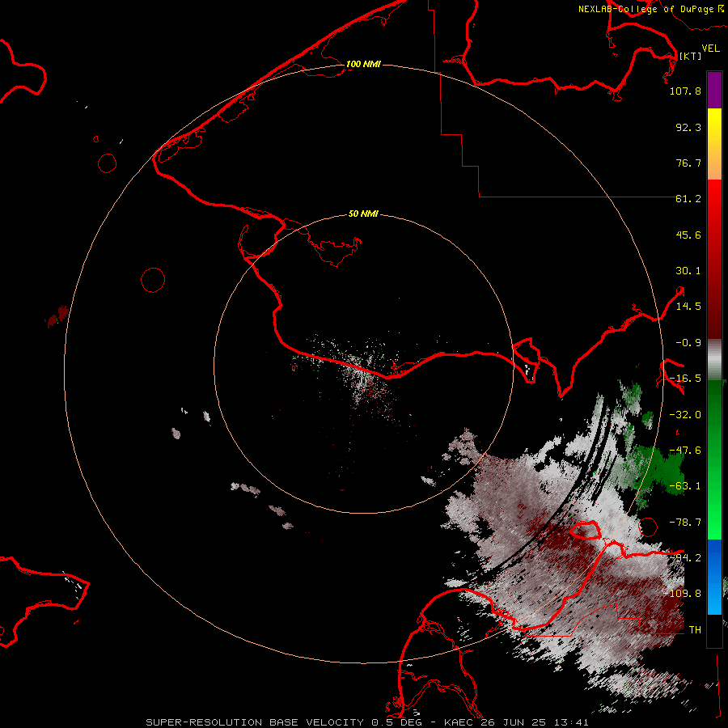Image resolution: width=728 pixels, height=728 pixels.
Task: Pick the green segment of the color bar
Action: coord(714,459)
